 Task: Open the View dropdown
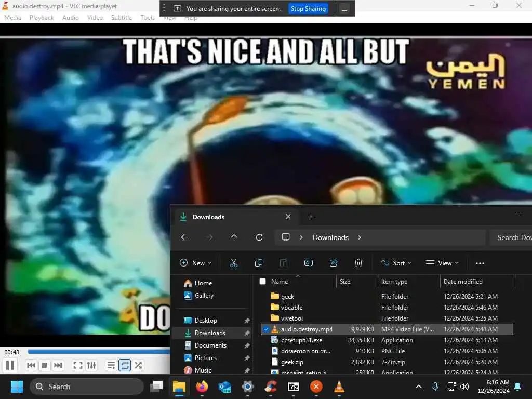(442, 263)
